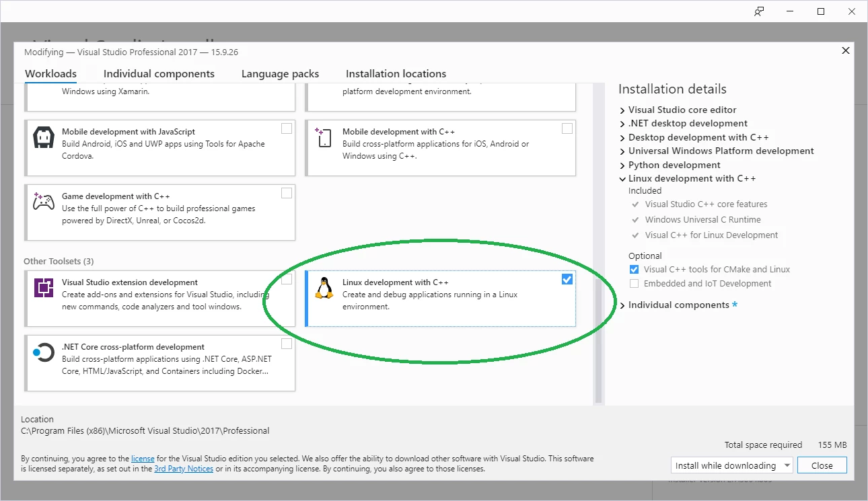This screenshot has width=868, height=501.
Task: Enable Embedded and IoT Development option
Action: coord(634,284)
